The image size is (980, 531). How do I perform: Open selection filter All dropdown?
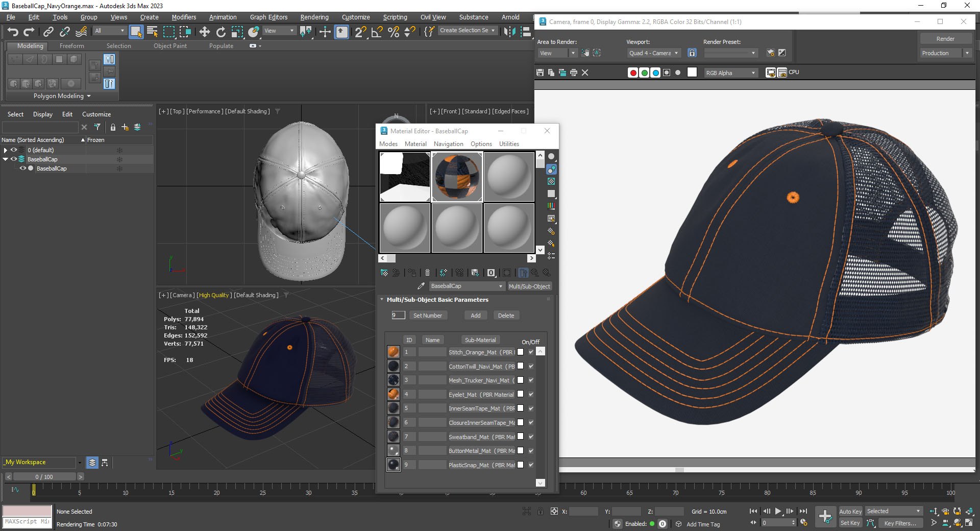(109, 31)
